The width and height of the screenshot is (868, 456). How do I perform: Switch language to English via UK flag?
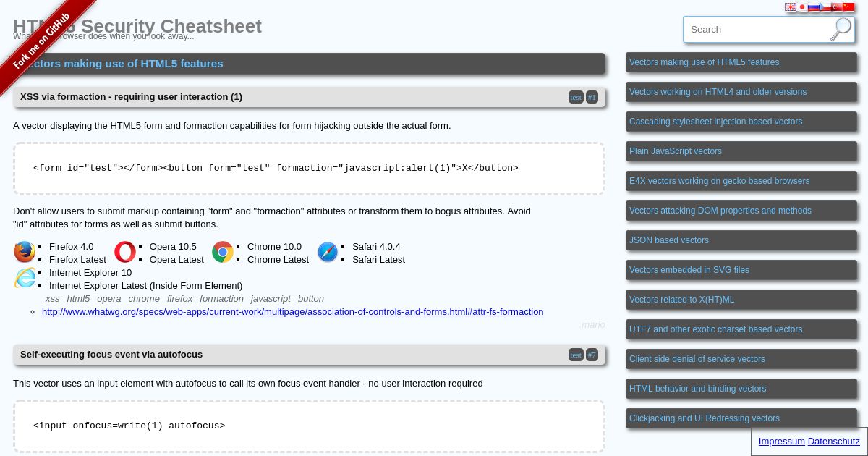791,7
